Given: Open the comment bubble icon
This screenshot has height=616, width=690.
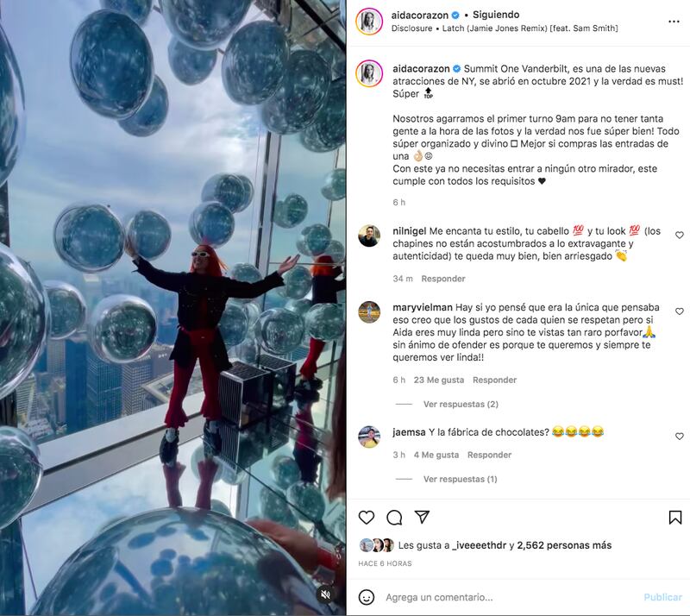Looking at the screenshot, I should click(394, 518).
